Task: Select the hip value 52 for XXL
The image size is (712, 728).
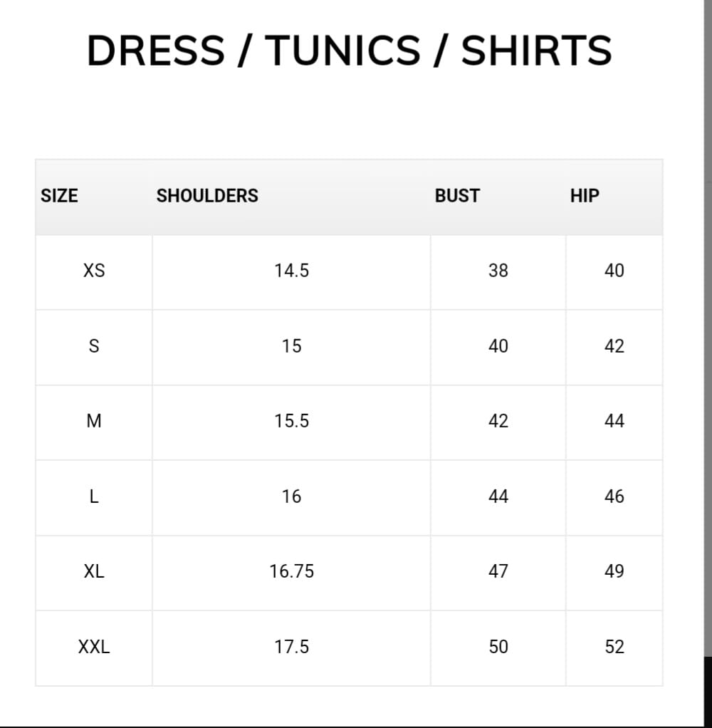Action: [x=614, y=647]
